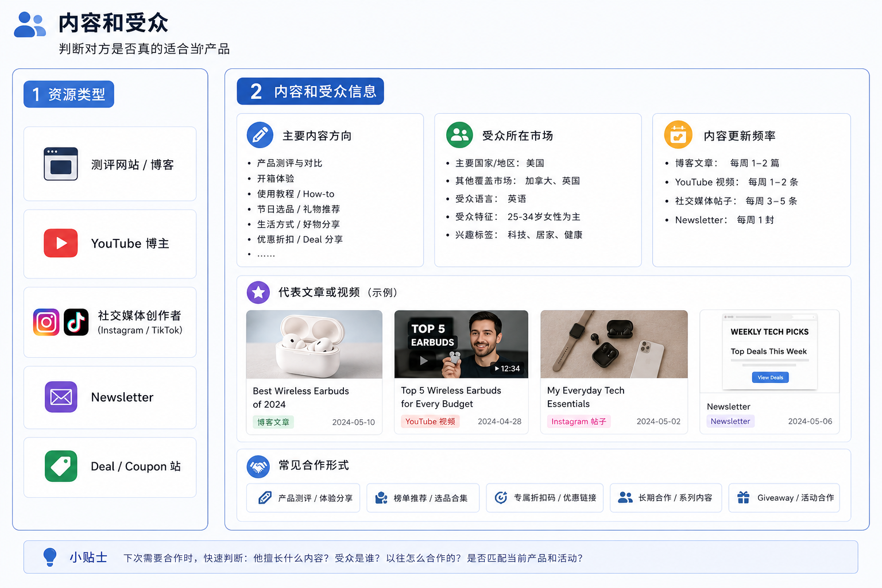The image size is (882, 588).
Task: Click the people icon in 长期合作 / 系列内容
Action: click(x=625, y=497)
